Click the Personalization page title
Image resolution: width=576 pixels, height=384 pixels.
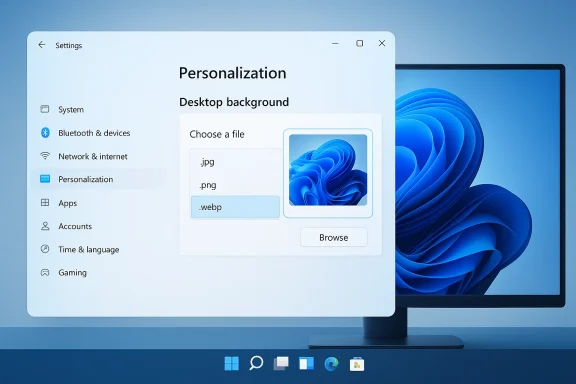pyautogui.click(x=233, y=73)
